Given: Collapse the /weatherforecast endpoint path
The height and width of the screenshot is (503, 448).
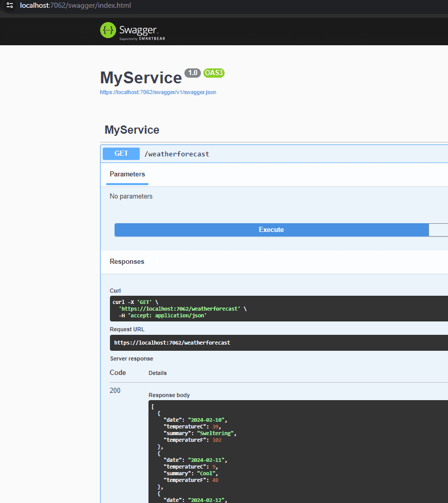Looking at the screenshot, I should (177, 154).
